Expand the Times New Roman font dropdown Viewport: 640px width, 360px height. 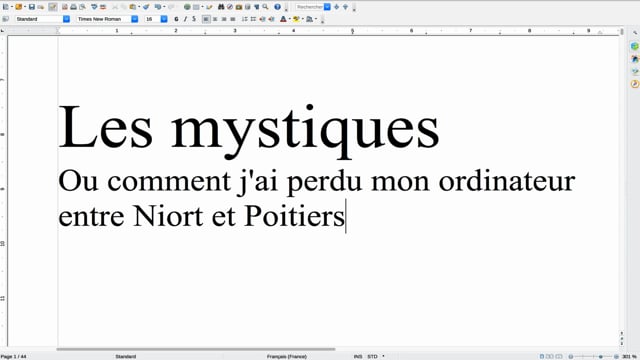pos(134,19)
